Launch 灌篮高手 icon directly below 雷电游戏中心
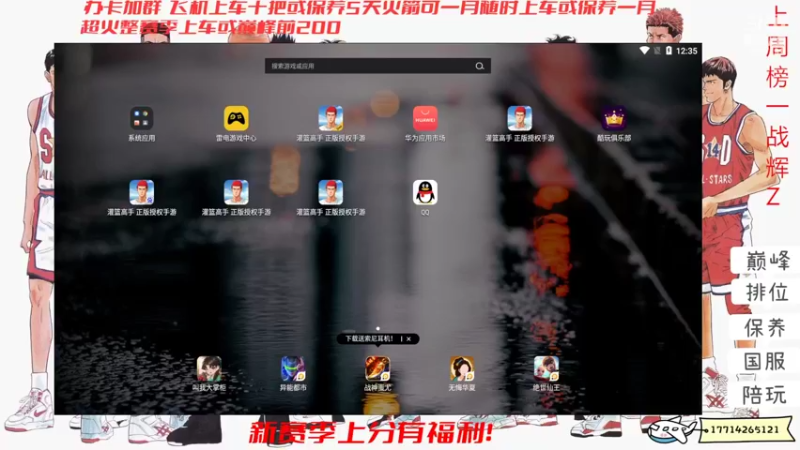 [x=236, y=192]
